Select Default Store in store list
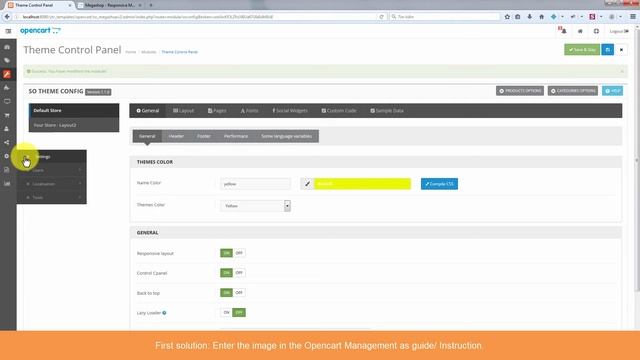 (x=74, y=111)
